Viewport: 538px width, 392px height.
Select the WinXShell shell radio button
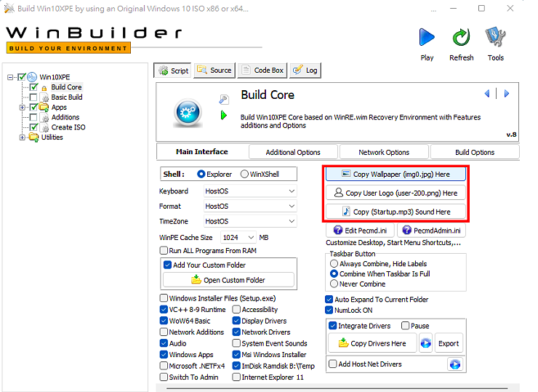pos(244,174)
